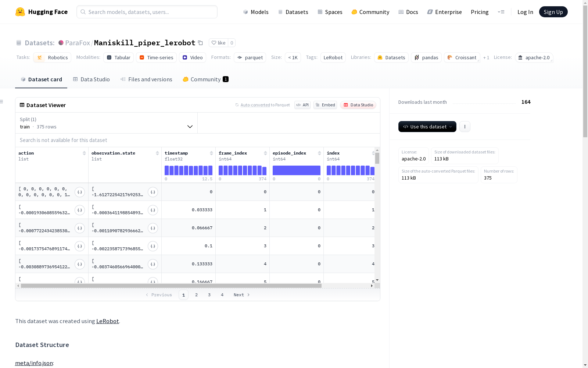Click the Hugging Face logo icon
This screenshot has height=368, width=588.
[20, 12]
